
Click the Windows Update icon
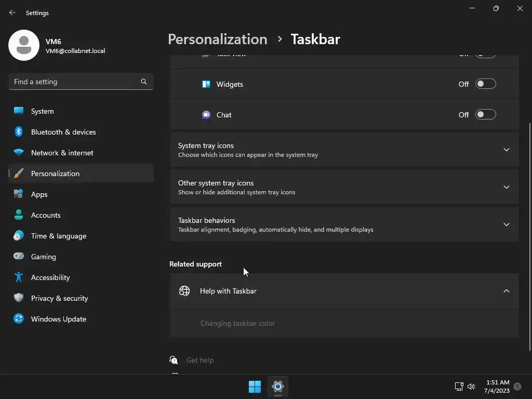tap(19, 319)
